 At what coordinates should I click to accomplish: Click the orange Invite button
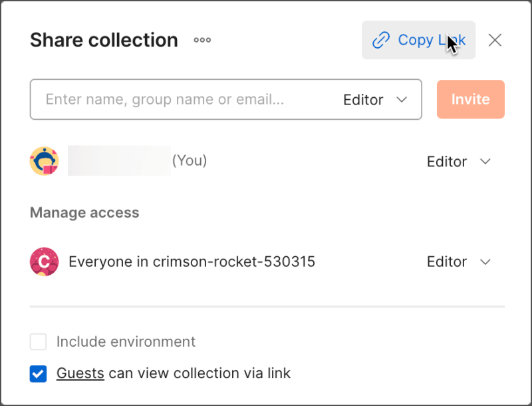click(470, 99)
